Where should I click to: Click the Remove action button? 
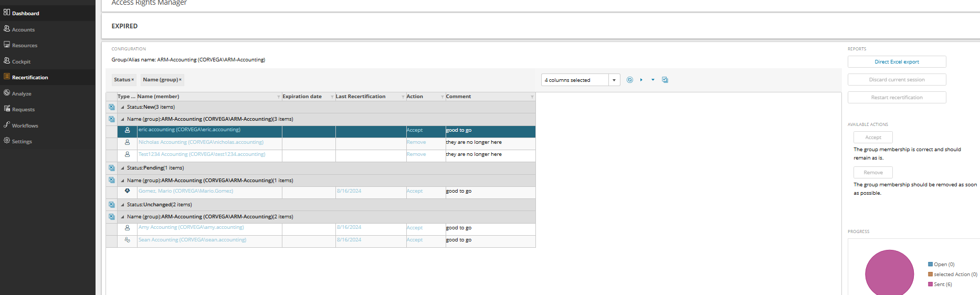tap(873, 173)
